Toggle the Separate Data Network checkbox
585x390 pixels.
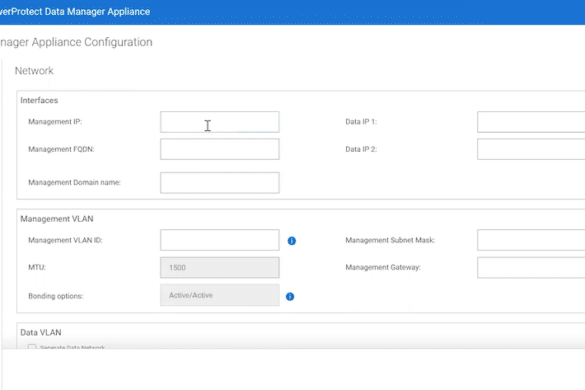(x=32, y=347)
